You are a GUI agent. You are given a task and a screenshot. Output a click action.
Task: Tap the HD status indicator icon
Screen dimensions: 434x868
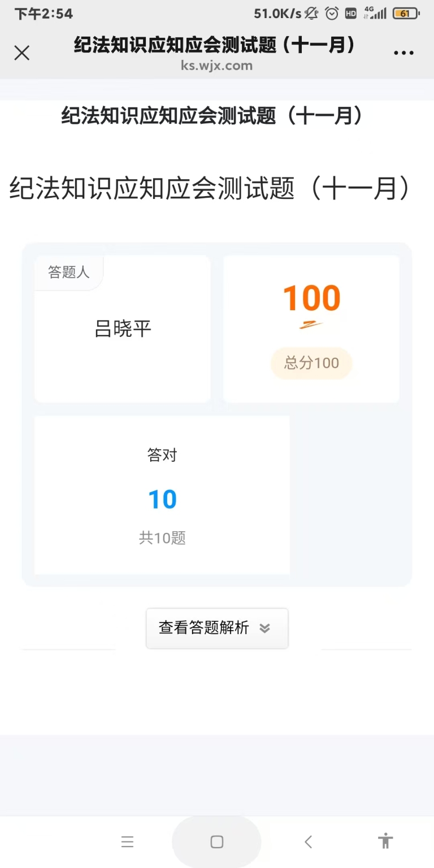(x=351, y=14)
